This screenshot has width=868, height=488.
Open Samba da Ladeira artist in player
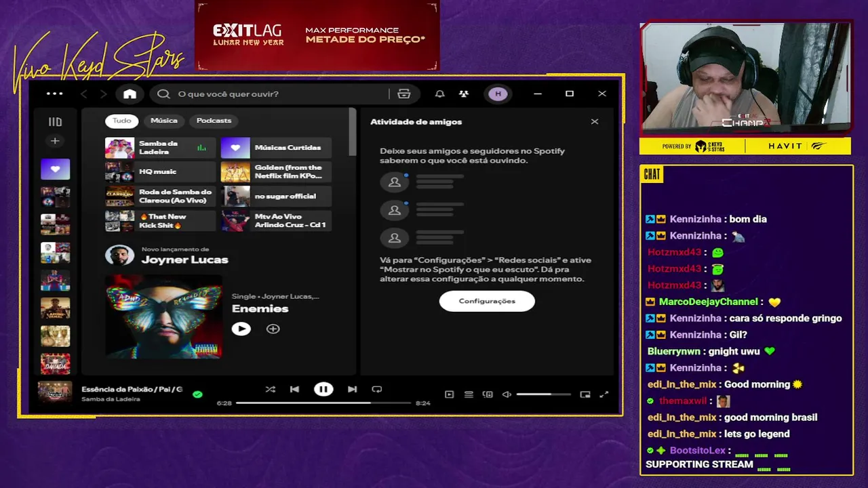111,399
